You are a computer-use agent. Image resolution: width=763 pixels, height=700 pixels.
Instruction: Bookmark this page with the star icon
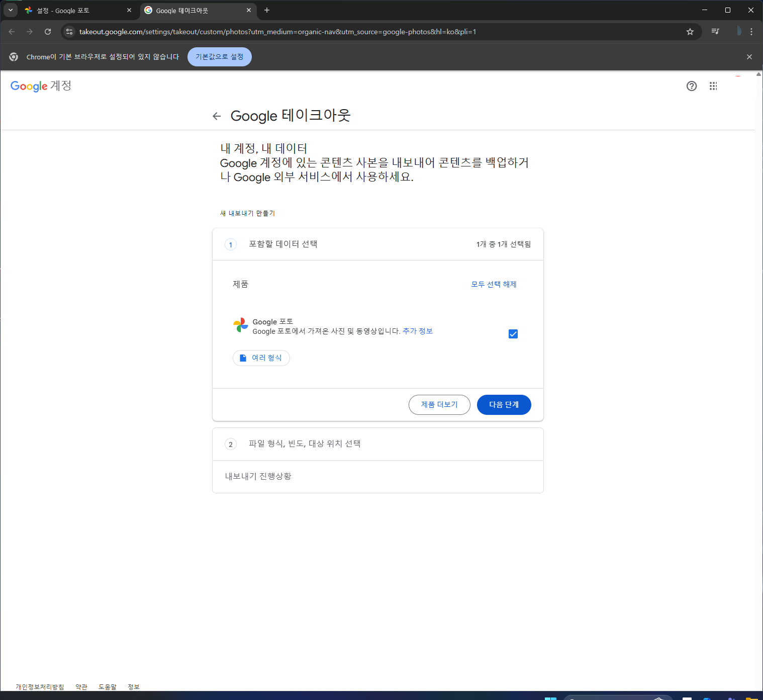690,32
